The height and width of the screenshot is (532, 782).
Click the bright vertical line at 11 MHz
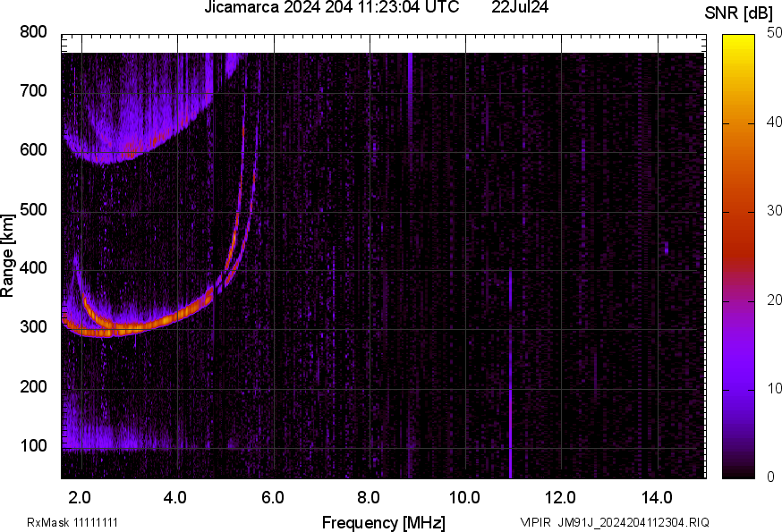(x=510, y=384)
